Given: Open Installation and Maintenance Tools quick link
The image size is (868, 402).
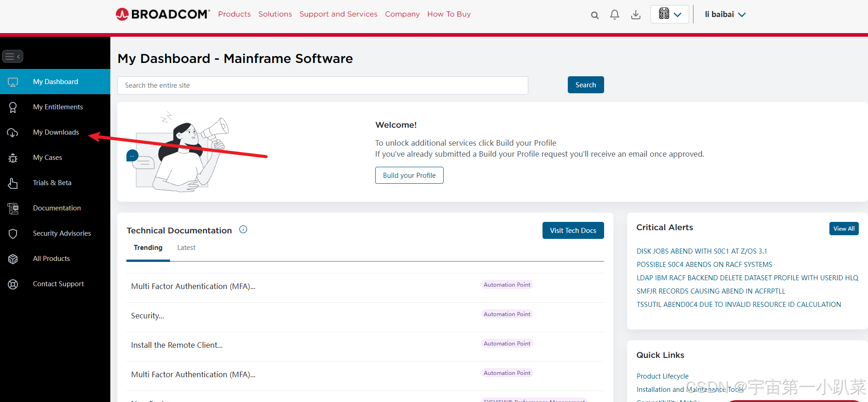Looking at the screenshot, I should pos(690,390).
